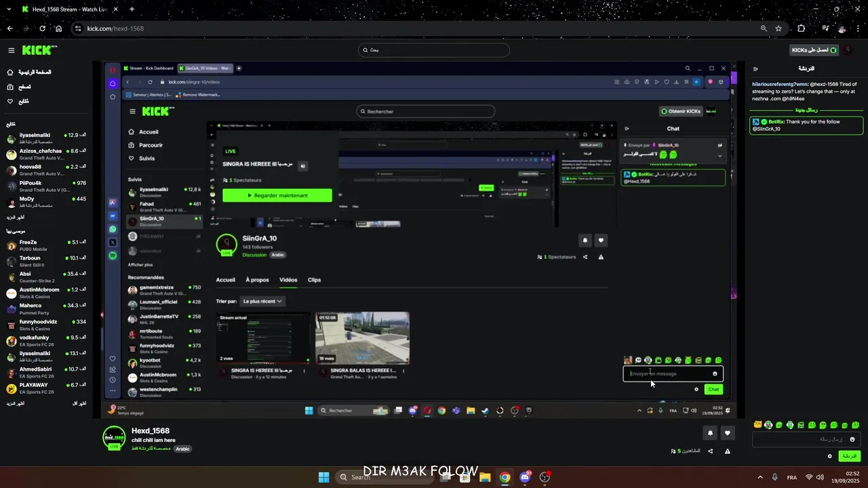The height and width of the screenshot is (488, 868).
Task: Collapse the outer chat panel icon
Action: (755, 68)
